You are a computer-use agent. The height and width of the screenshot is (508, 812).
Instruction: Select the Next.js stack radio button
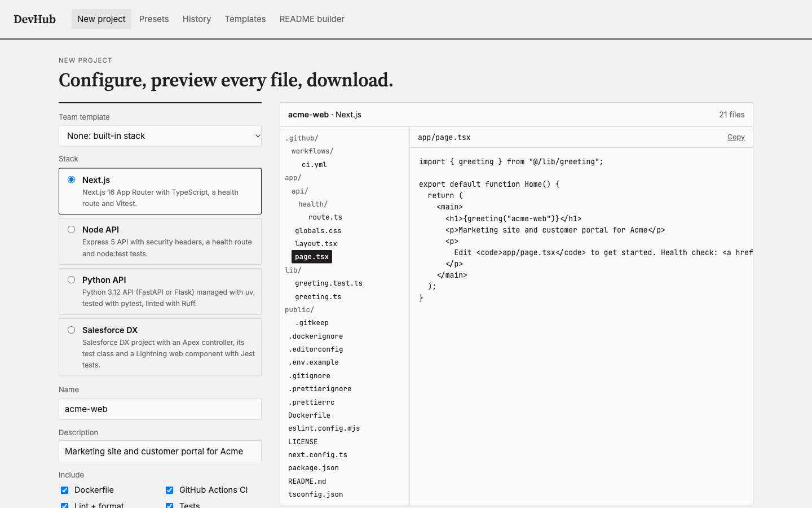pos(71,179)
